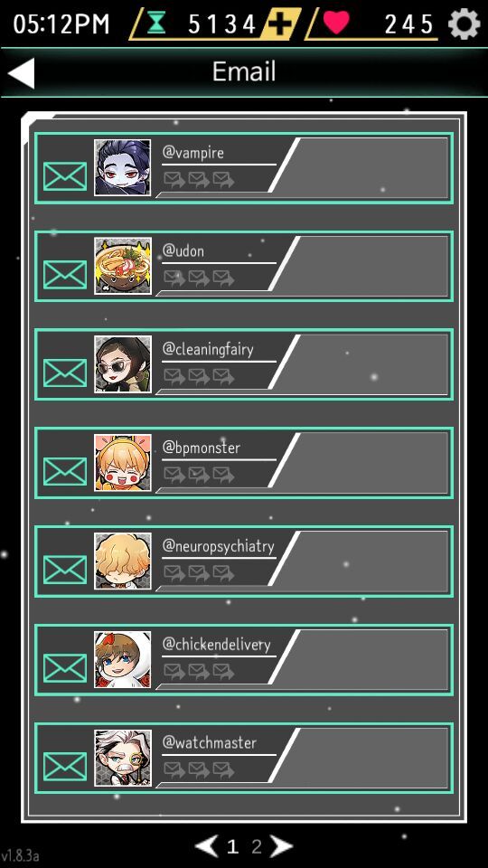Select the @cleaningfairy avatar picture
Viewport: 488px width, 868px height.
(x=122, y=364)
